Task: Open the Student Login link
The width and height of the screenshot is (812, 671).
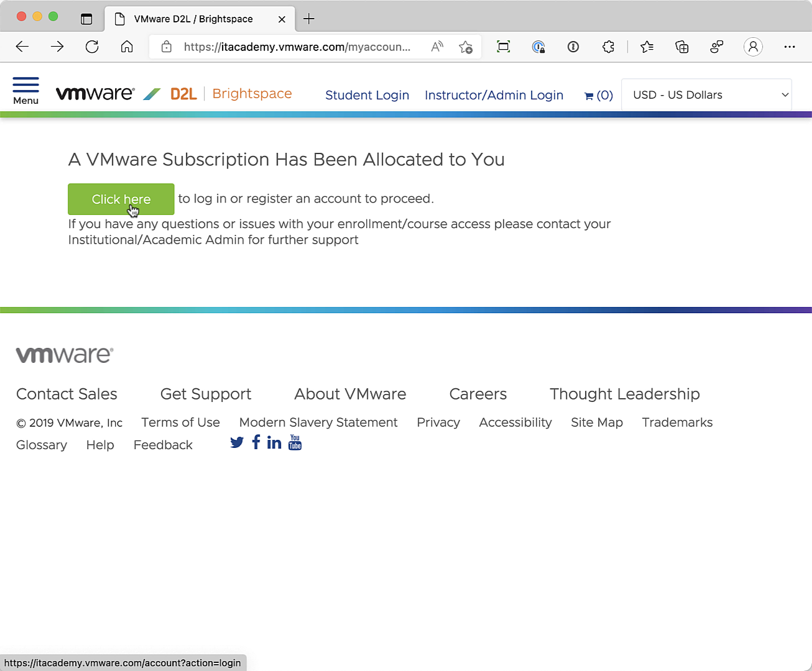Action: [367, 95]
